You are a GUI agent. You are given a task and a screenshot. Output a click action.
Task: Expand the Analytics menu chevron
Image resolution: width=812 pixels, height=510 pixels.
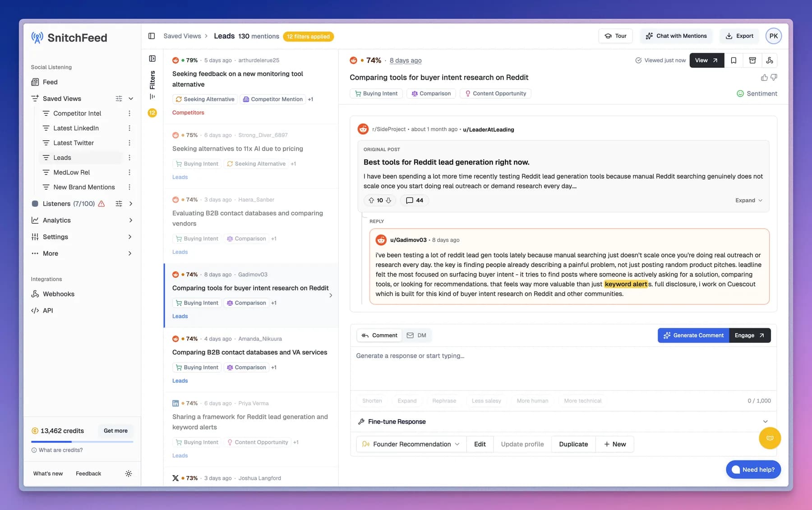point(131,221)
